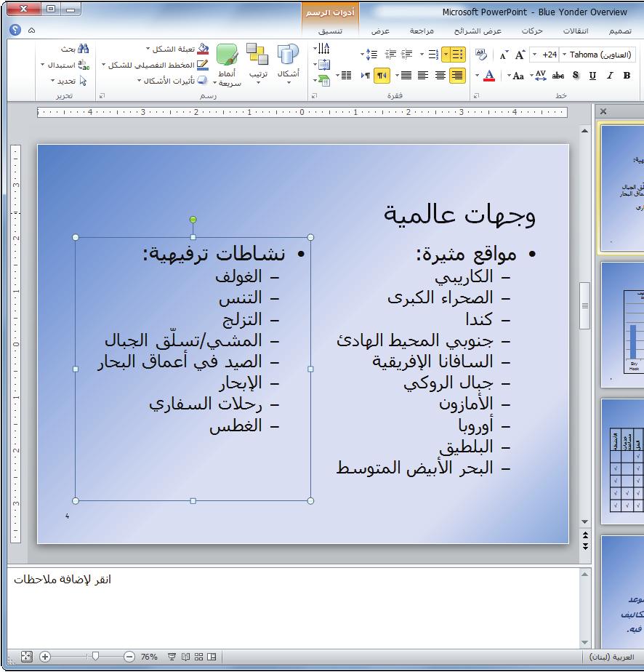Open the Tahoma font name dropdown
Screen dimensions: 644x672
tap(564, 55)
